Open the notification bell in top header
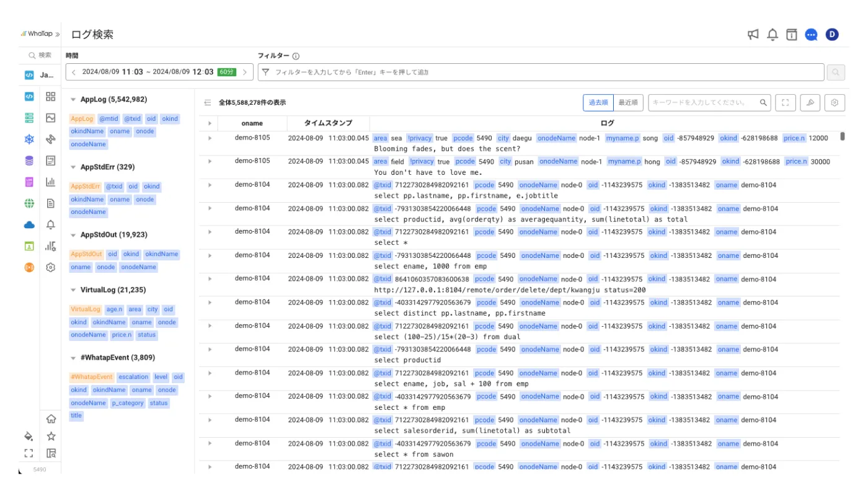 coord(773,35)
